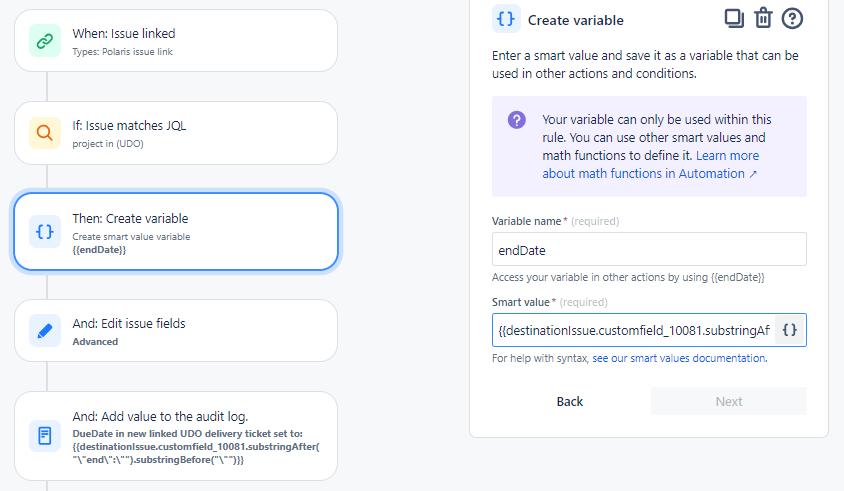The width and height of the screenshot is (844, 491).
Task: Open the smart values documentation link
Action: click(x=679, y=358)
